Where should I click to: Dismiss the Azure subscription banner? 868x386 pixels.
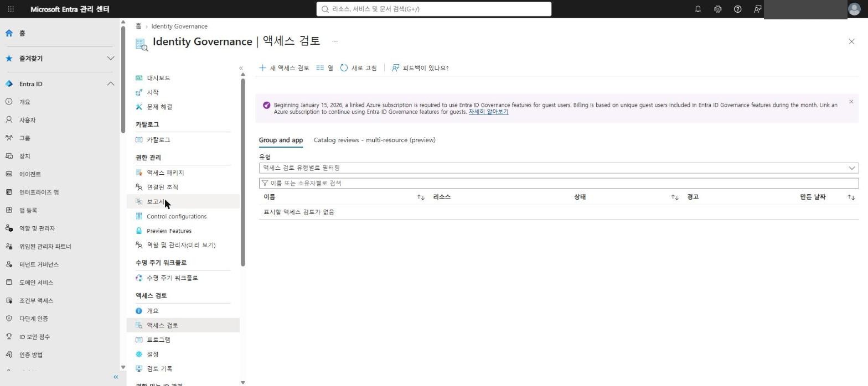click(x=851, y=102)
